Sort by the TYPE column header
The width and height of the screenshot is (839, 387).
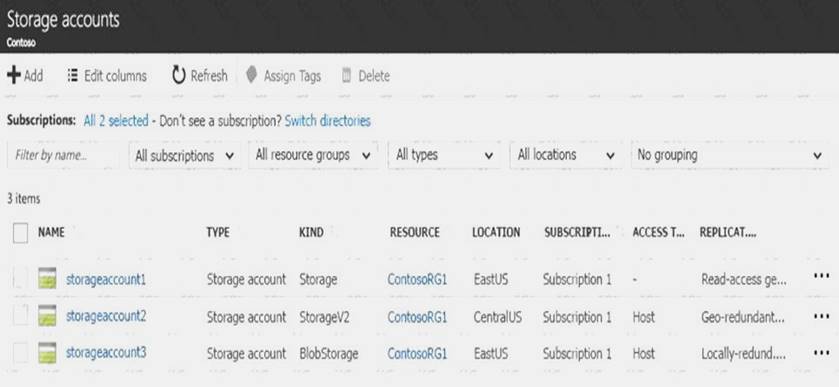[218, 232]
